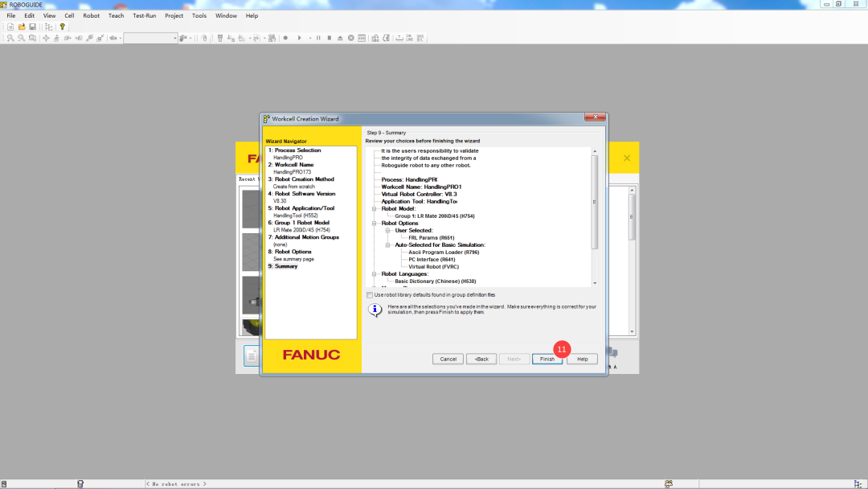Click the circled X fault reset icon
The width and height of the screenshot is (868, 489).
[x=351, y=39]
